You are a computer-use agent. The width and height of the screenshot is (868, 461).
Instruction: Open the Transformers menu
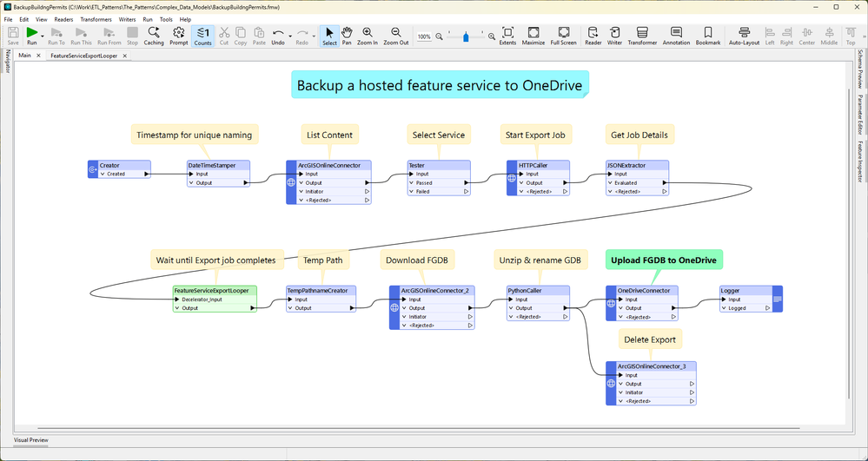tap(96, 19)
